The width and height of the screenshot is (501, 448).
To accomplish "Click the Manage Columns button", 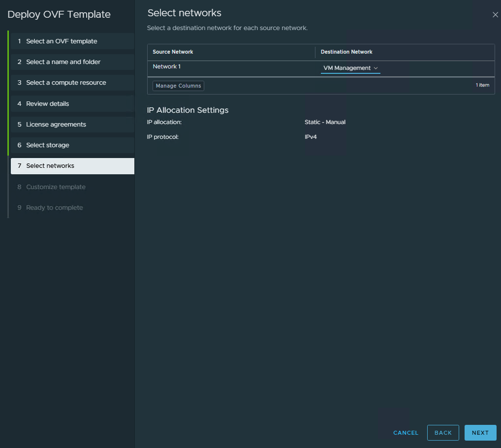I will 178,86.
